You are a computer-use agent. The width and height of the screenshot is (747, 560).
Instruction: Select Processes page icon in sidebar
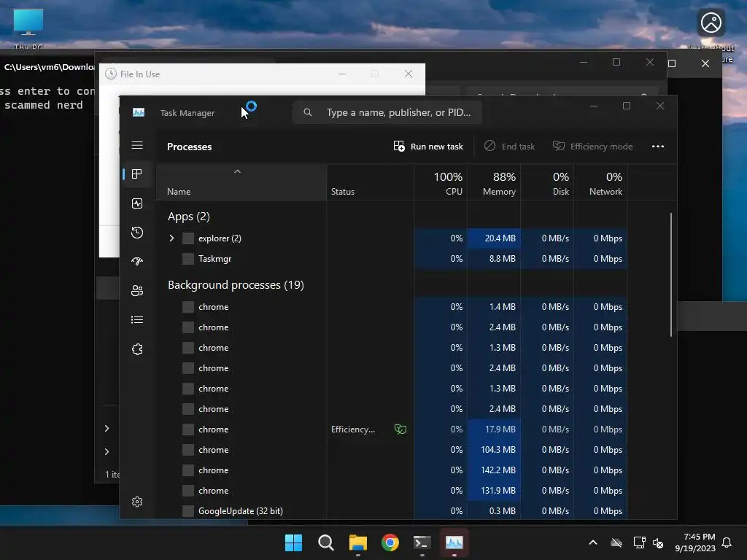(137, 174)
